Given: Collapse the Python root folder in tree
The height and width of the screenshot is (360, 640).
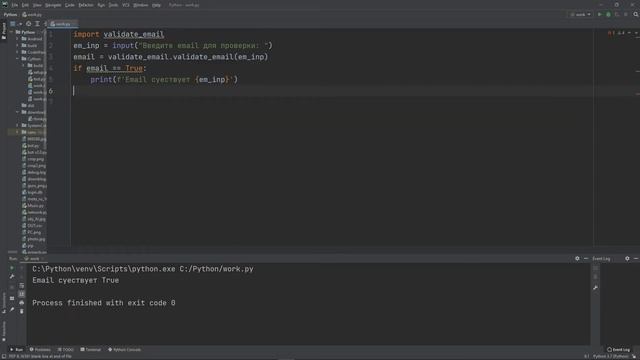Looking at the screenshot, I should click(x=12, y=32).
